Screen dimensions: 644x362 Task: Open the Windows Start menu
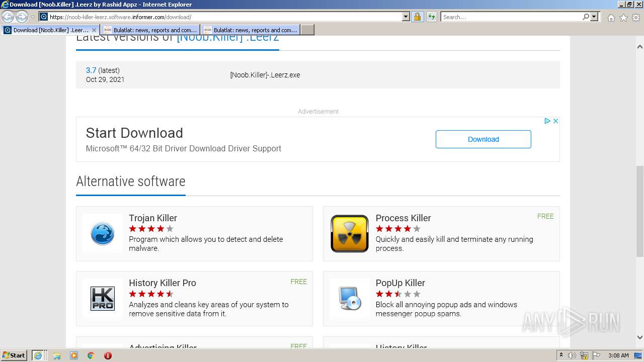tap(14, 355)
